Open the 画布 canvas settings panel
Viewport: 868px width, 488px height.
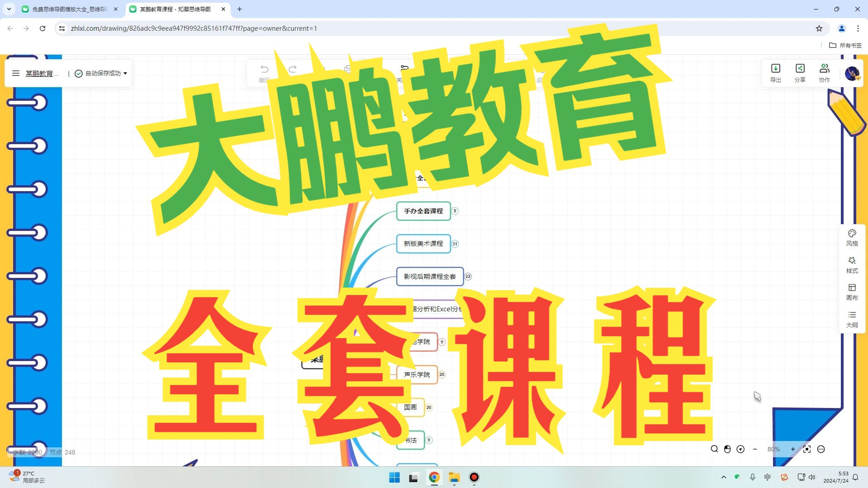click(852, 292)
